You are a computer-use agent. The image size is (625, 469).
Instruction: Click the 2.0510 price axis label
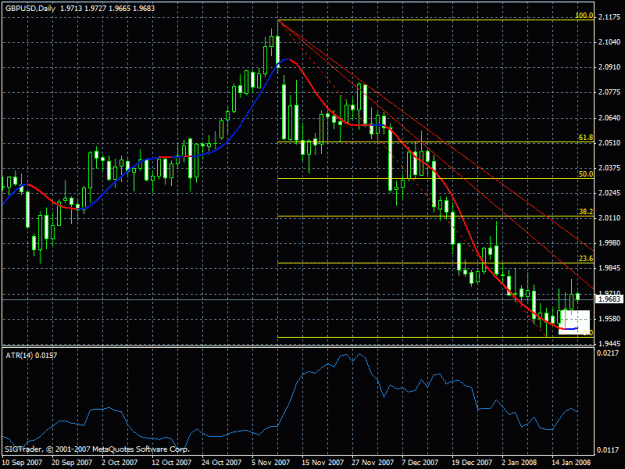[609, 143]
